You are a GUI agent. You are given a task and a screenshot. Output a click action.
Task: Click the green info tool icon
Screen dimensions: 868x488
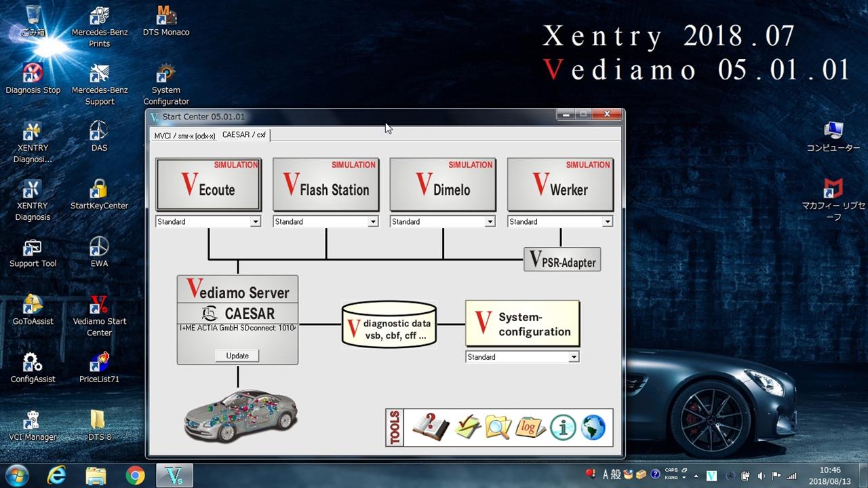(x=563, y=428)
